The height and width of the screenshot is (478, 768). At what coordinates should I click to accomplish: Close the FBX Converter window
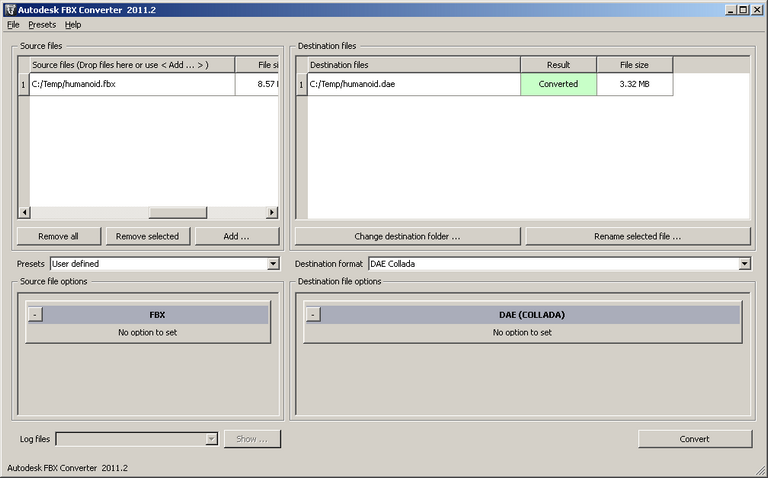[x=756, y=9]
